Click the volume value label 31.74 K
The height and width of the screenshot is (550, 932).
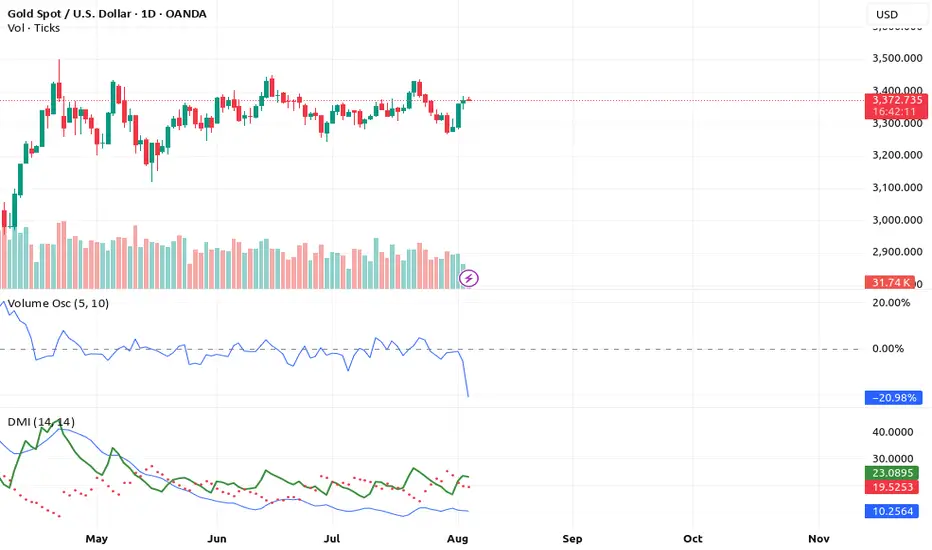[x=890, y=282]
